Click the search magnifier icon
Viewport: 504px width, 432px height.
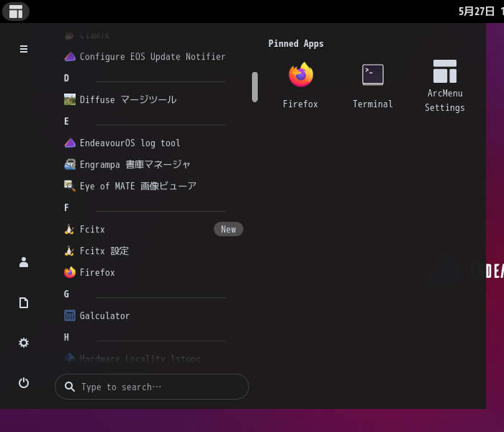point(70,387)
